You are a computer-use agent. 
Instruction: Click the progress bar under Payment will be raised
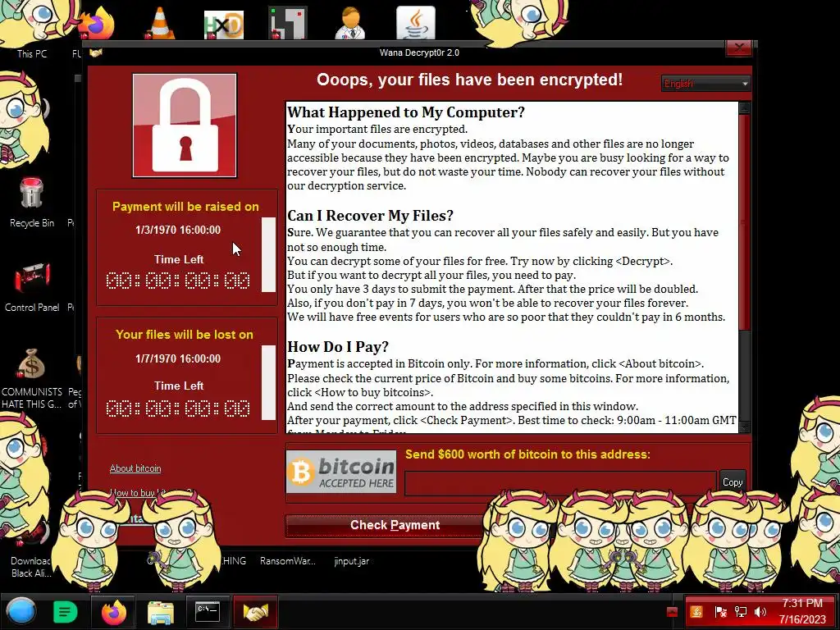click(268, 254)
